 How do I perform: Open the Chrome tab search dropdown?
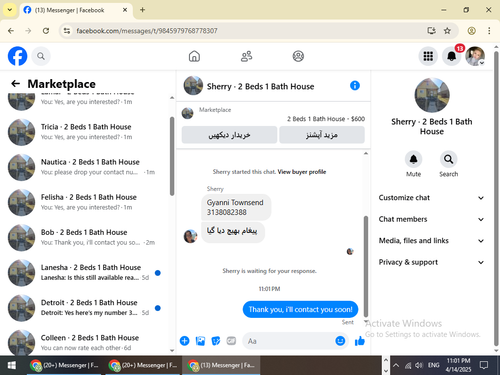(x=10, y=10)
